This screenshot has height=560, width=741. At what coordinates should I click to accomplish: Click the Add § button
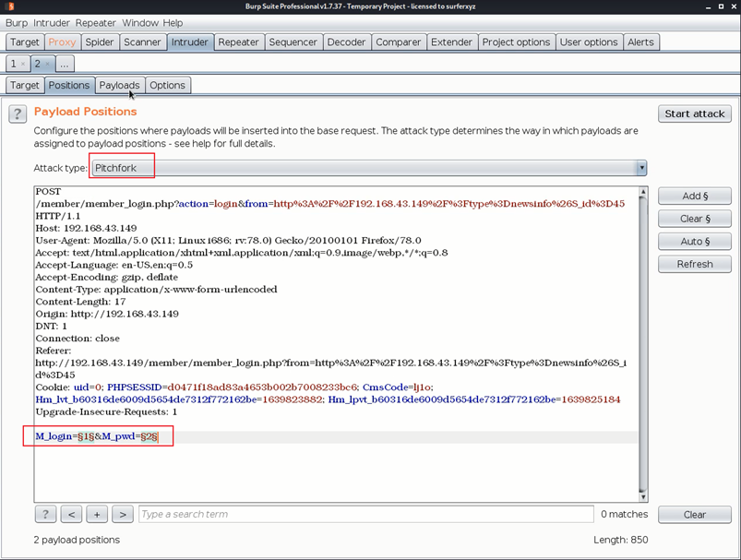tap(695, 196)
